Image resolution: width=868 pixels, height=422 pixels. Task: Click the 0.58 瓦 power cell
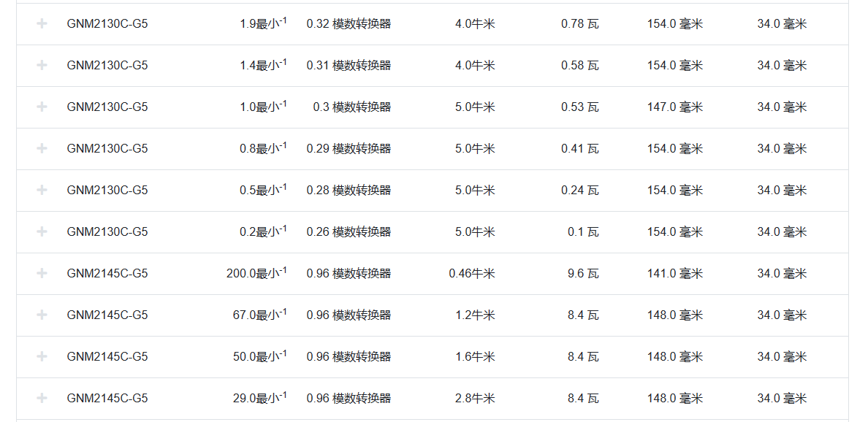tap(579, 65)
